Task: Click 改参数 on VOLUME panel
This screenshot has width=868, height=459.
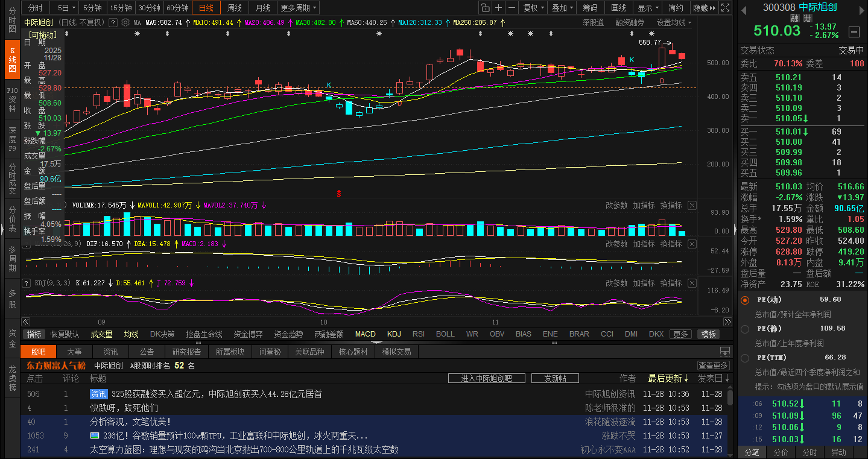Action: pyautogui.click(x=616, y=205)
